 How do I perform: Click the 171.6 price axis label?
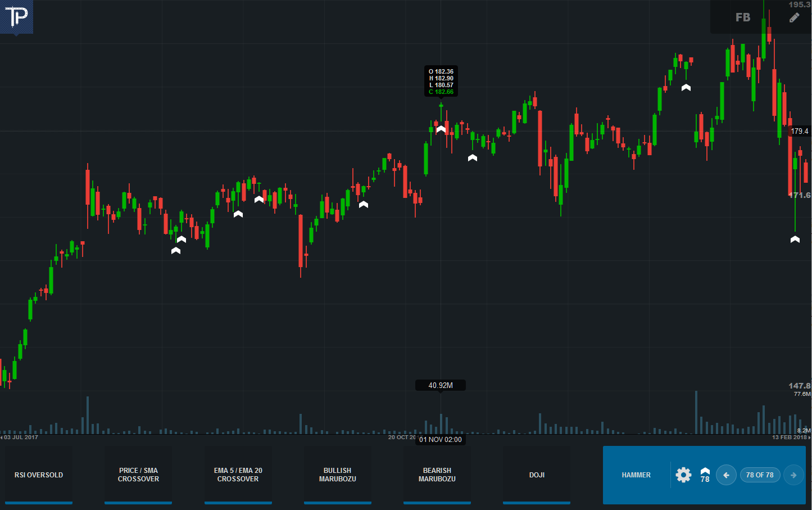(800, 195)
